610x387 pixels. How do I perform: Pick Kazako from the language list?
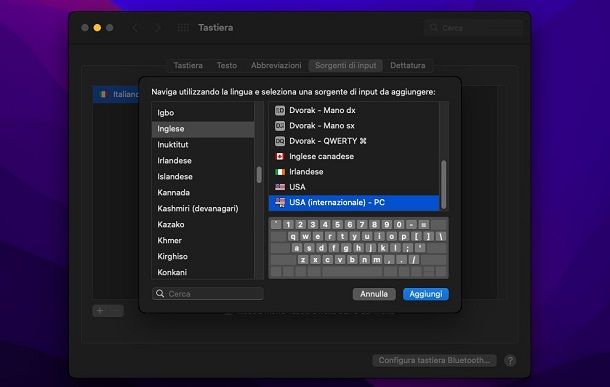pyautogui.click(x=203, y=224)
